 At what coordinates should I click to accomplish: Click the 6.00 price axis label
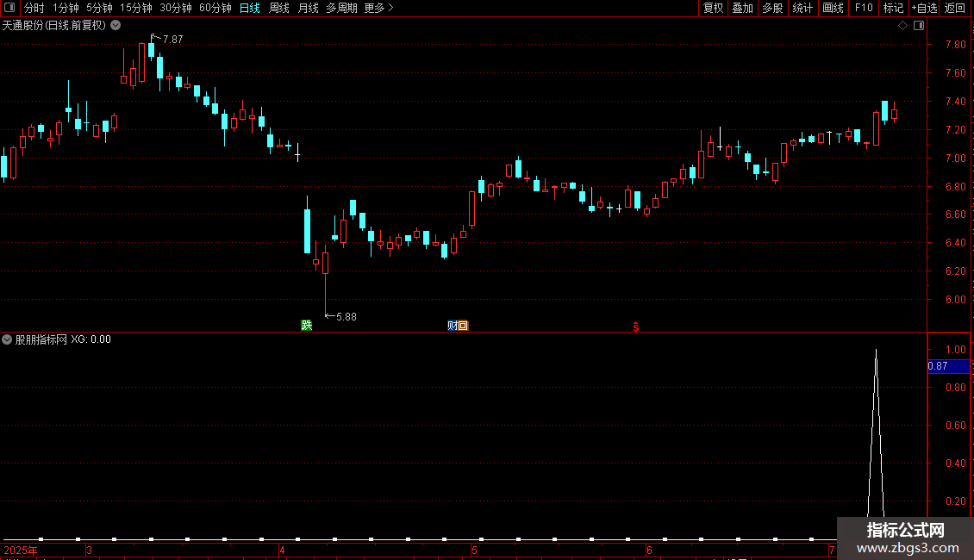(955, 299)
